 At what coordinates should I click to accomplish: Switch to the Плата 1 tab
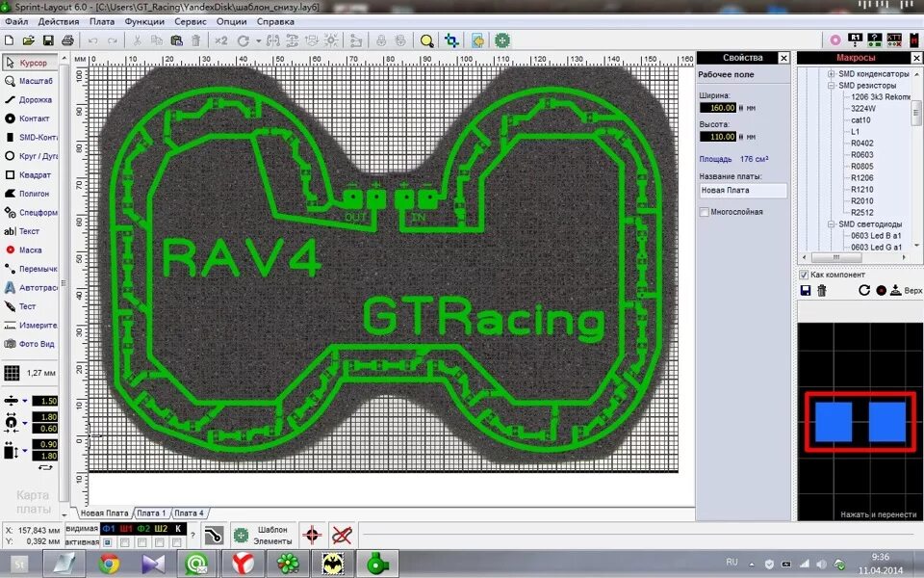coord(151,513)
